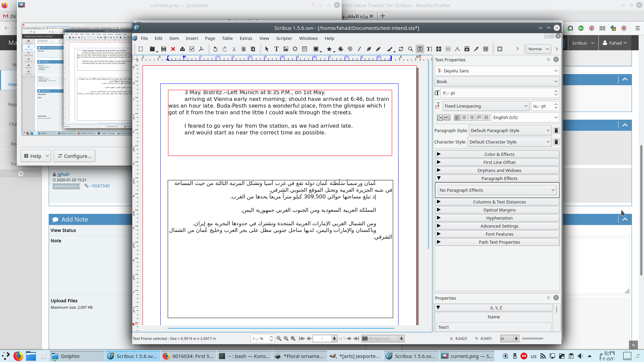Click the Link Text Frames icon
This screenshot has width=644, height=362.
pos(439,49)
